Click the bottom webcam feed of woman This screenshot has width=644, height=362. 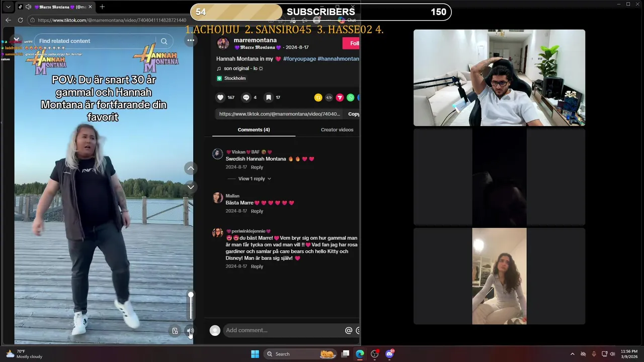coord(499,276)
